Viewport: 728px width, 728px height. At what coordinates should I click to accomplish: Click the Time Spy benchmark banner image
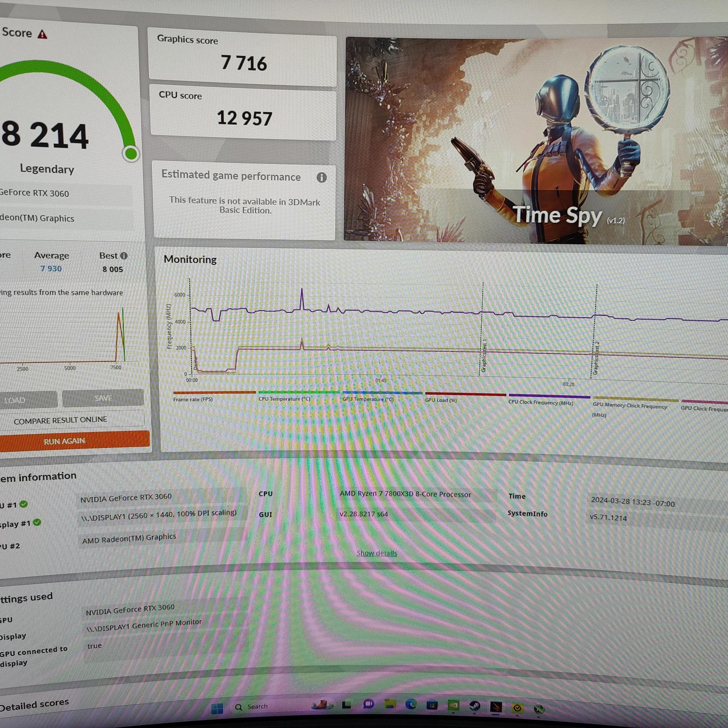(536, 140)
